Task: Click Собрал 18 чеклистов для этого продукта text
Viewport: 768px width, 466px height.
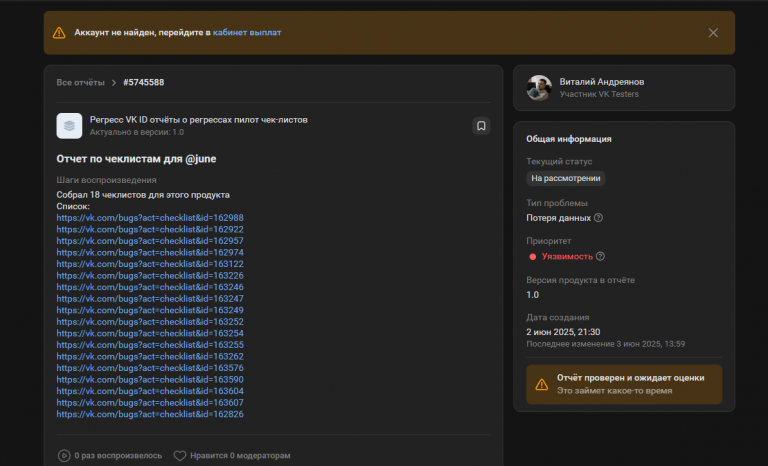Action: tap(143, 195)
